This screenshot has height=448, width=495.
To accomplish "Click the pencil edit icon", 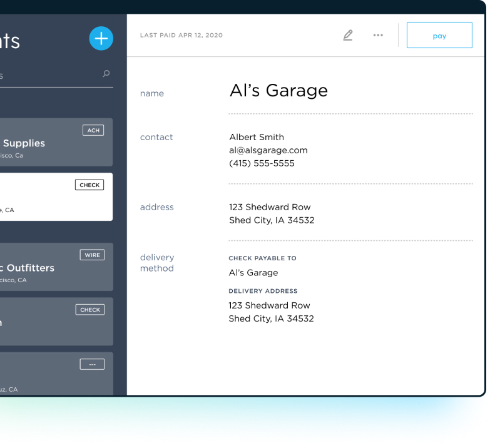I will (348, 36).
